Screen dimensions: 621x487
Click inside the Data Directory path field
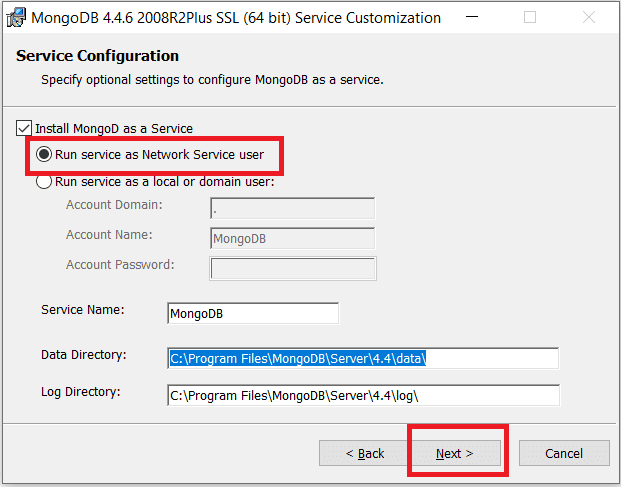click(x=363, y=358)
